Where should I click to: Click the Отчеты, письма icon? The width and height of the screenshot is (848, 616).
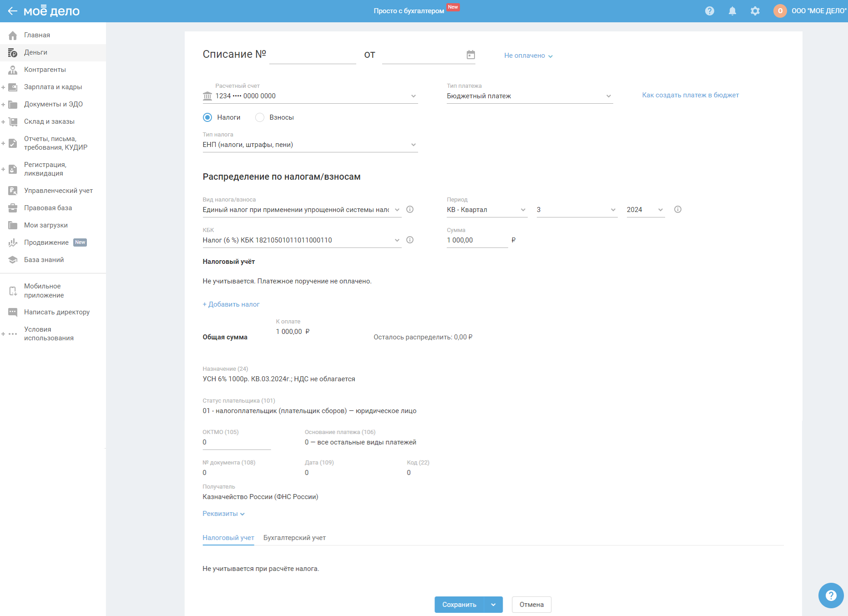13,143
